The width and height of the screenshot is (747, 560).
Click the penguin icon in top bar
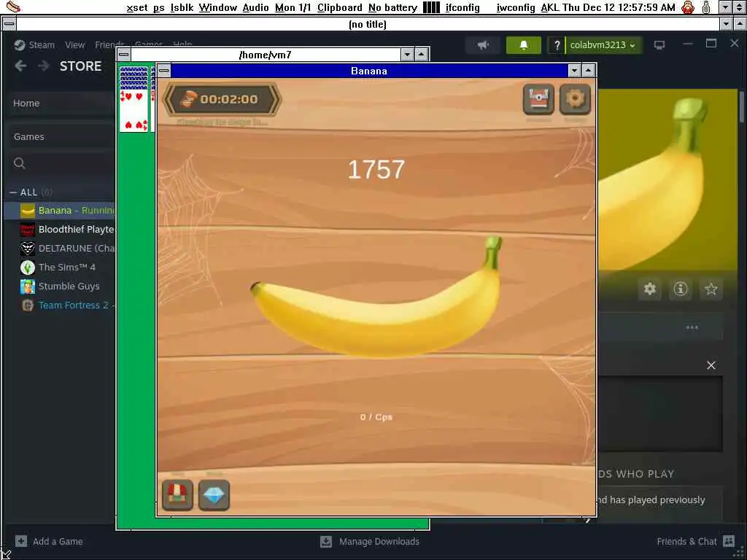[x=706, y=7]
